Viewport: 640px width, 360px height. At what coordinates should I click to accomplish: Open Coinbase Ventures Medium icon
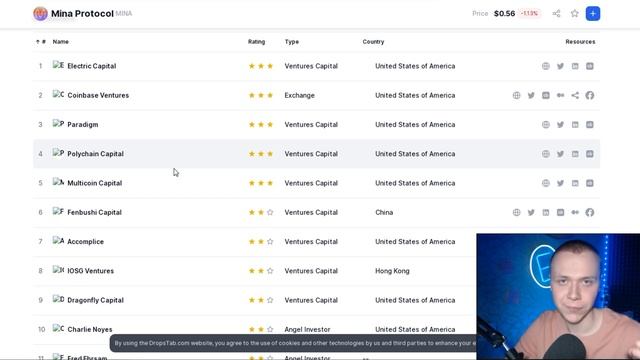point(560,96)
